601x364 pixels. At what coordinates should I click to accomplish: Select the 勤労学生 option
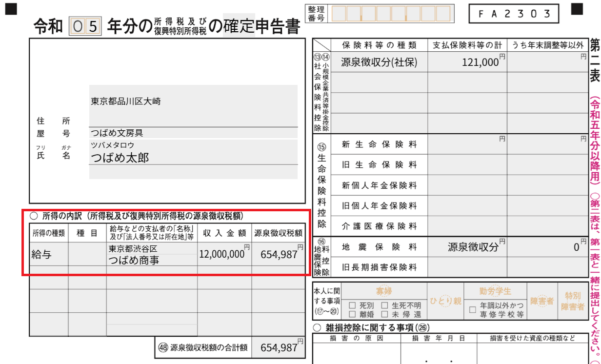coord(495,291)
